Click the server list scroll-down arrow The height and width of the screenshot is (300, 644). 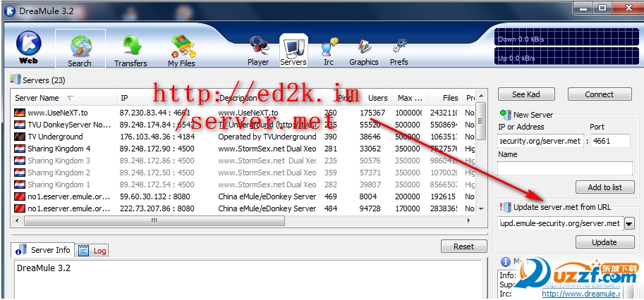(x=481, y=209)
